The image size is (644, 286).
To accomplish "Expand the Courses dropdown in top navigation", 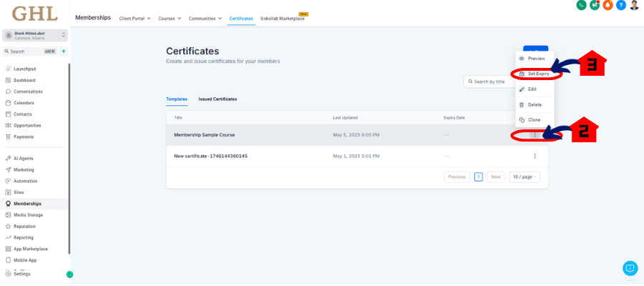I will click(x=169, y=18).
